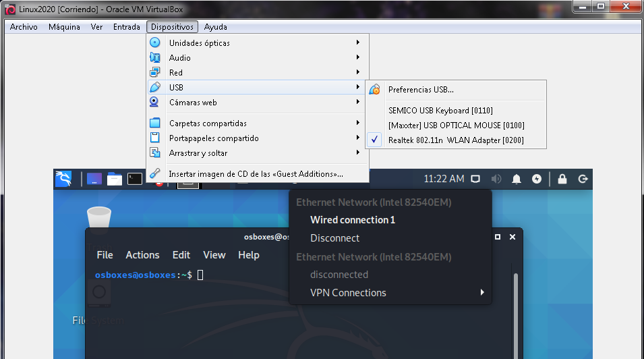Open the Ayuda menu
Screen dimensions: 644x359
(x=216, y=27)
